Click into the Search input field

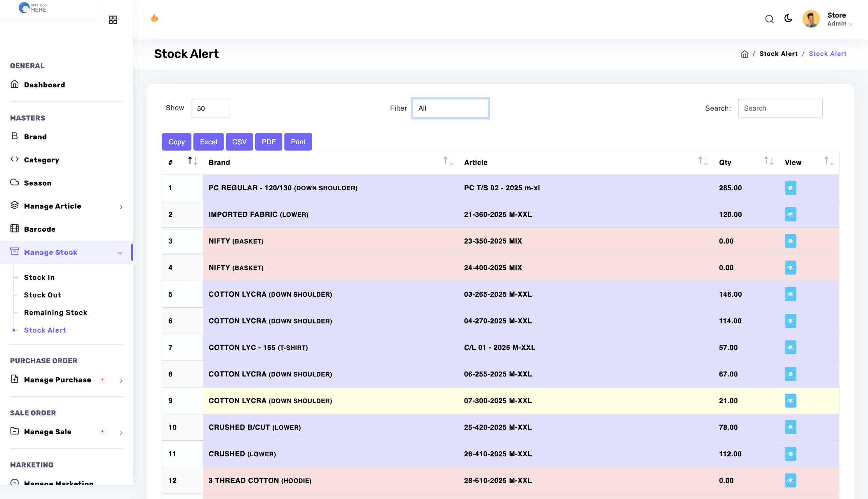tap(780, 108)
